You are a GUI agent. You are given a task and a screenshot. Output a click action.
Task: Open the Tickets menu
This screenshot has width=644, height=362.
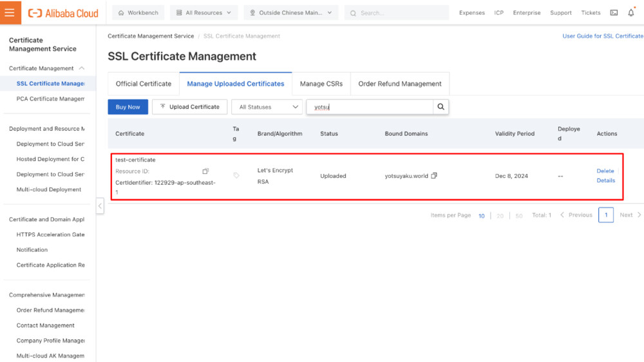591,13
